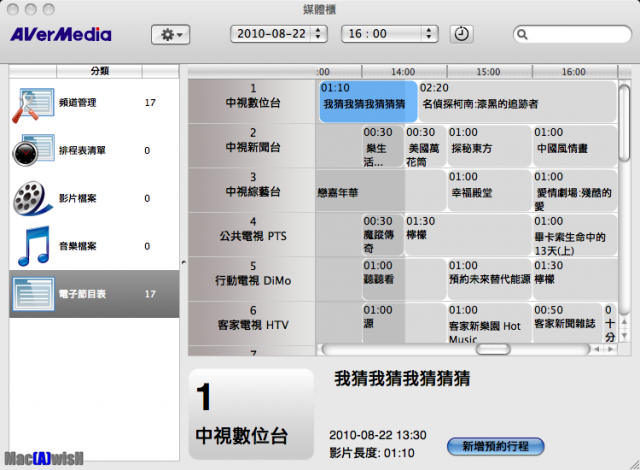
Task: Select program 預約未來替代能源
Action: coord(489,279)
